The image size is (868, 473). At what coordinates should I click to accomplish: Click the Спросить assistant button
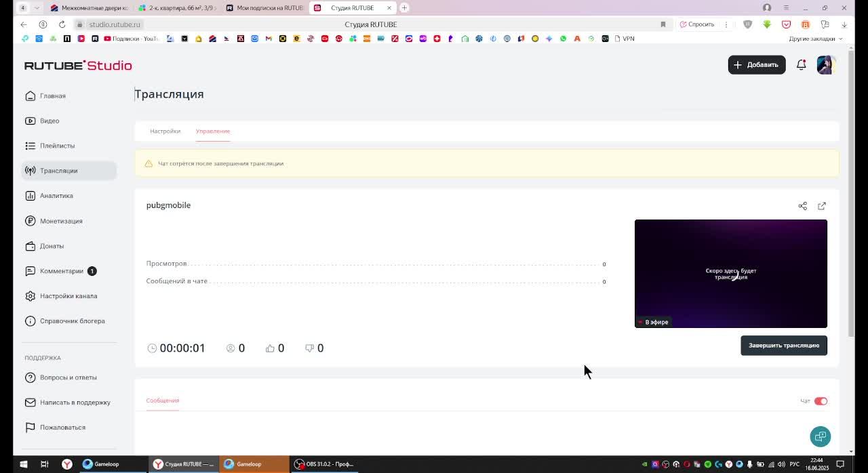pos(697,24)
